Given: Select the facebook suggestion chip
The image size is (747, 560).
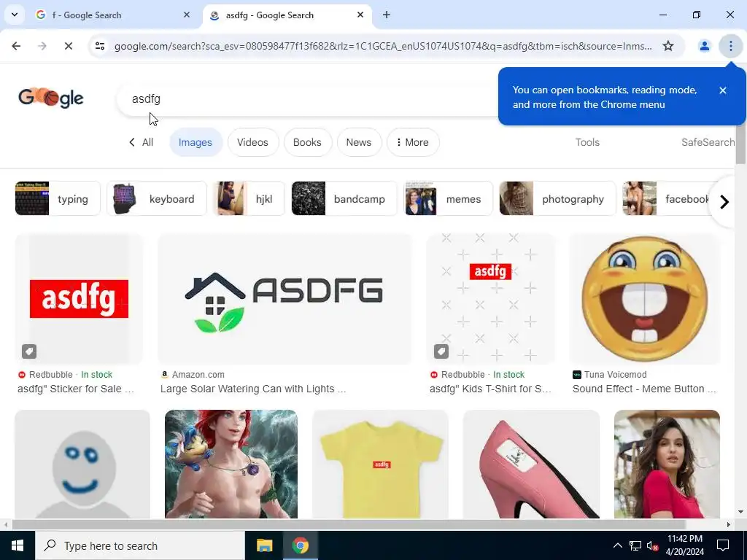Looking at the screenshot, I should (667, 198).
